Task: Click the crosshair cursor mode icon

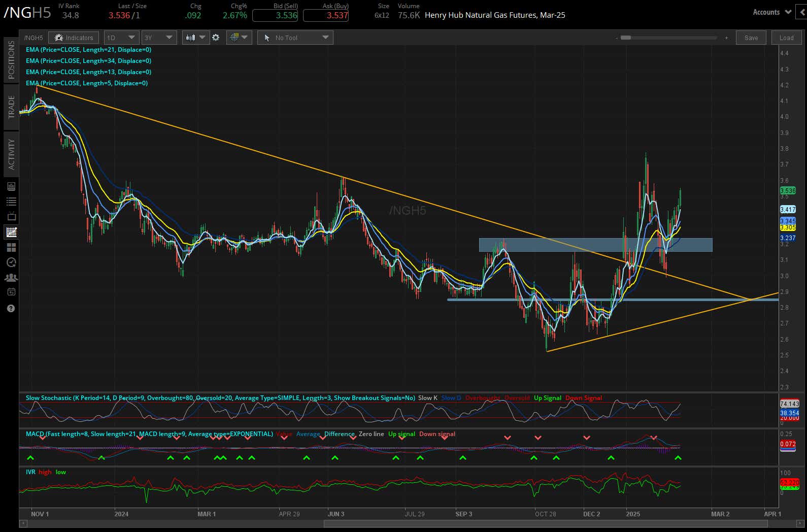Action: (x=234, y=38)
